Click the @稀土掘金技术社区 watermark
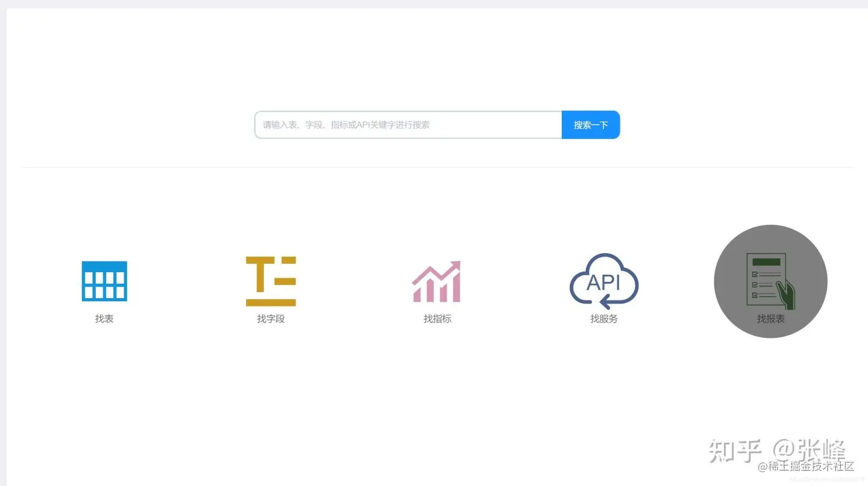 tap(806, 466)
